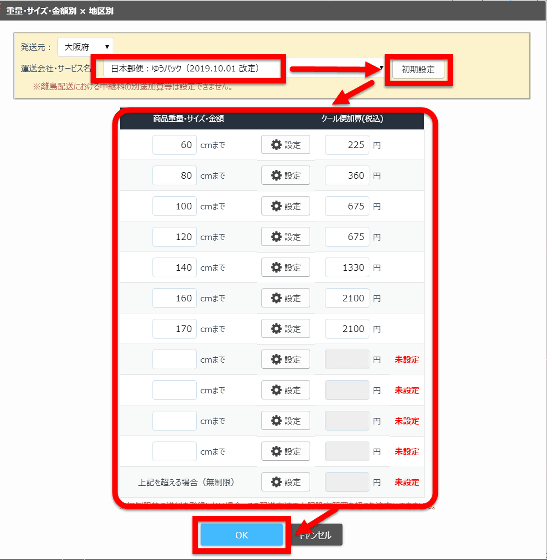This screenshot has width=547, height=560.
Task: Click the 運送会社・サービス名 label
Action: pos(56,68)
